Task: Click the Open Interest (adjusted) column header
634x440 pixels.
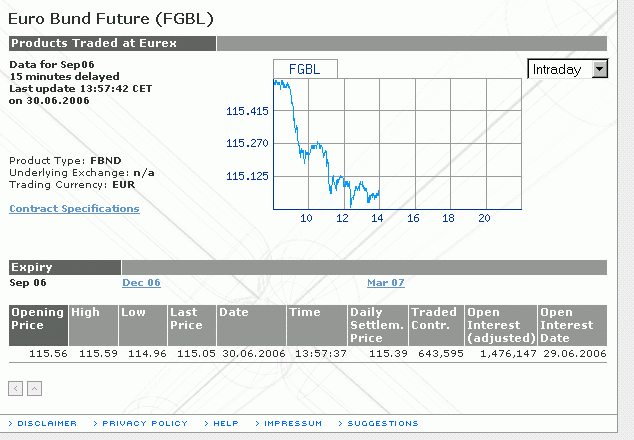Action: point(500,325)
